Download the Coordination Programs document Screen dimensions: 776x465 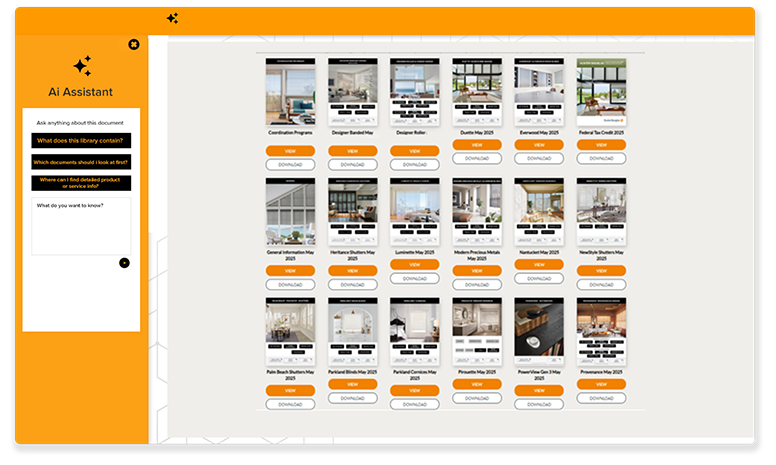tap(291, 164)
